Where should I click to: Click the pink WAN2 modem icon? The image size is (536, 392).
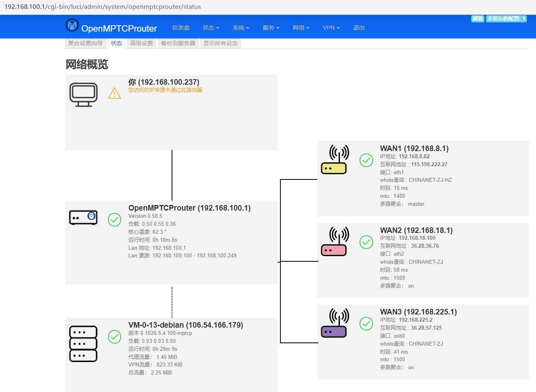335,241
